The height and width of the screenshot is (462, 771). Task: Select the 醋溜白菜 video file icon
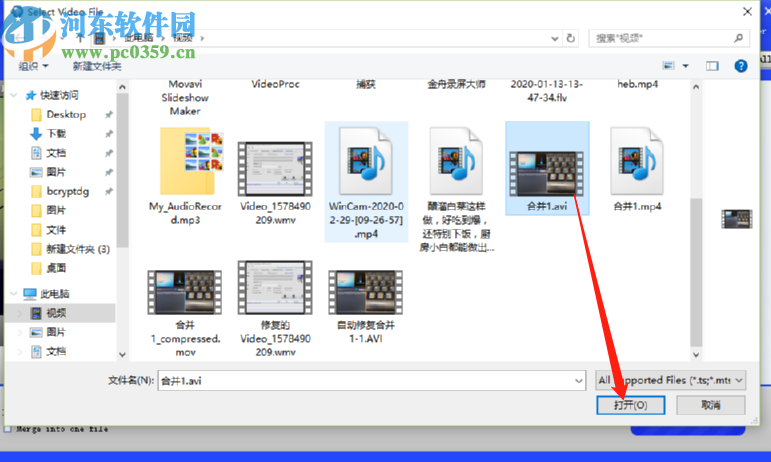[456, 161]
